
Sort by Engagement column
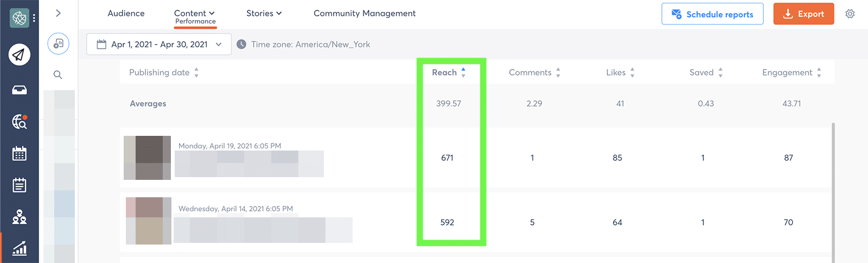[792, 72]
